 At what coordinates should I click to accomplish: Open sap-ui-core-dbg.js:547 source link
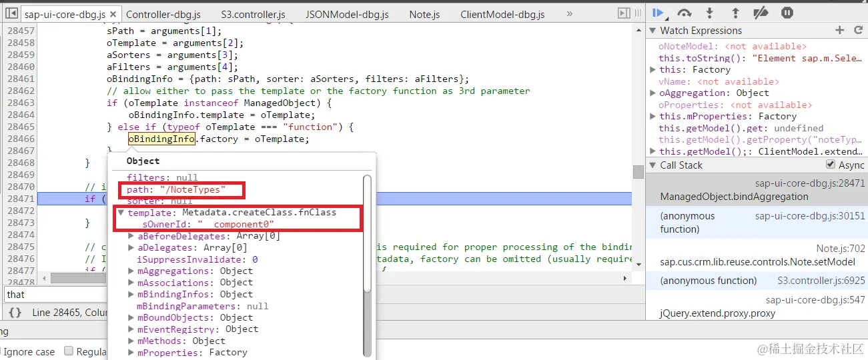815,300
